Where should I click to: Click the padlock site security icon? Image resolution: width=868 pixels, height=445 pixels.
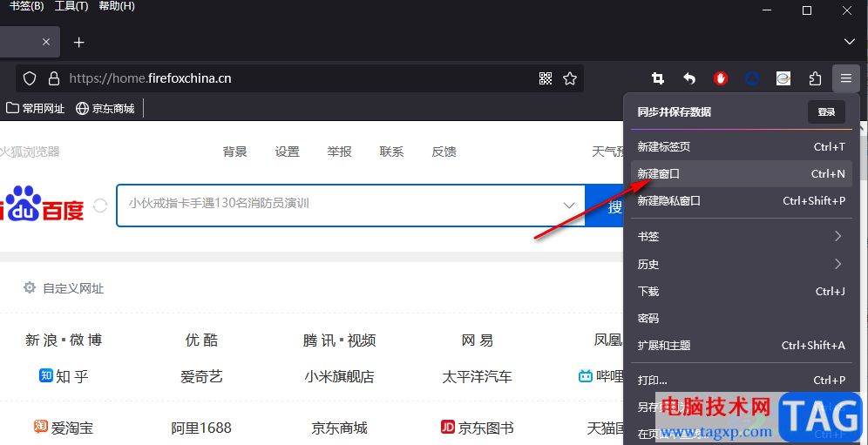(54, 78)
